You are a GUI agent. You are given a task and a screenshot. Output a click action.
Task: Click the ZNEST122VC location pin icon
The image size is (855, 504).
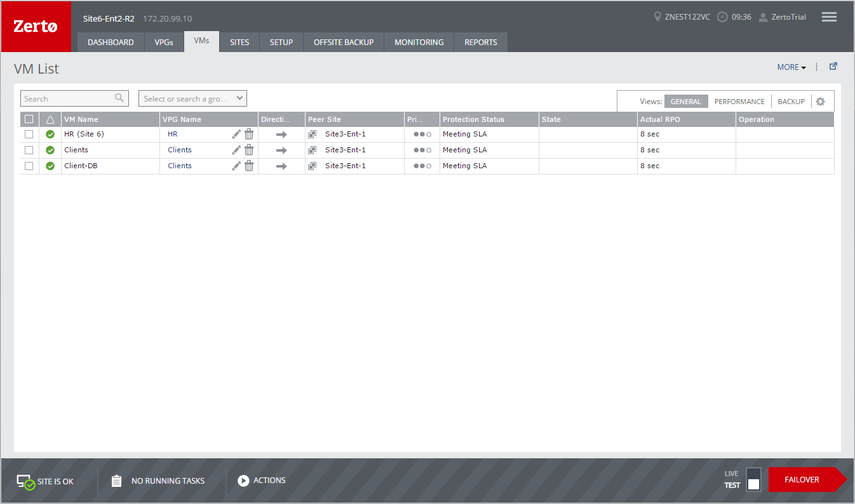click(657, 17)
